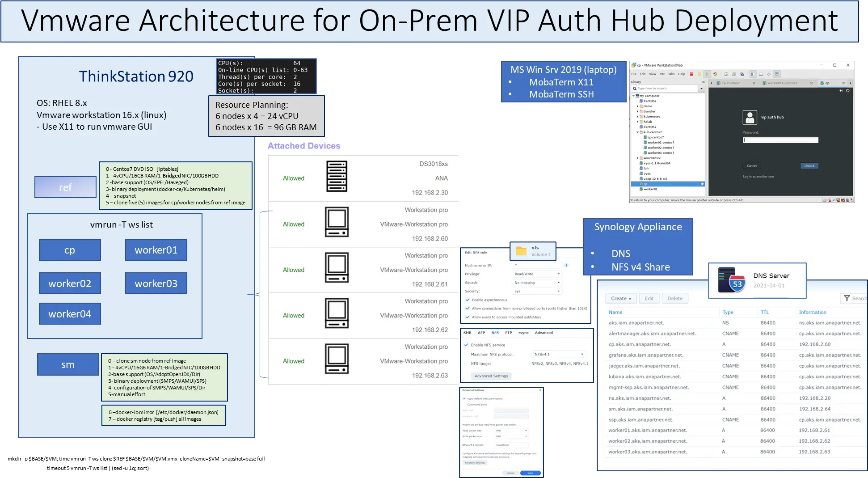Click the NFS Advanced Settings button
Viewport: 868px width, 478px height.
point(491,376)
